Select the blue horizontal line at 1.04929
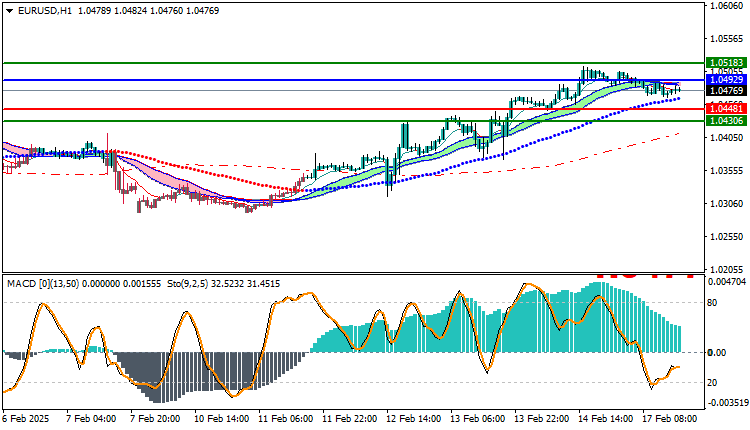750x430 pixels. pos(353,80)
